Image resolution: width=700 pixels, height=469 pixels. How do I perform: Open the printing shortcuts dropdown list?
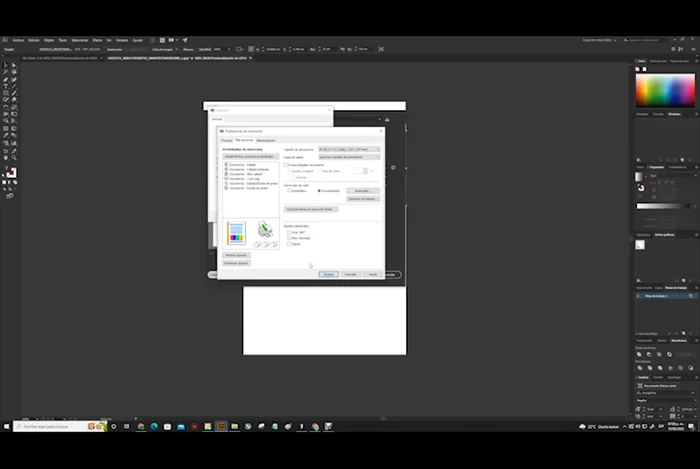[249, 156]
